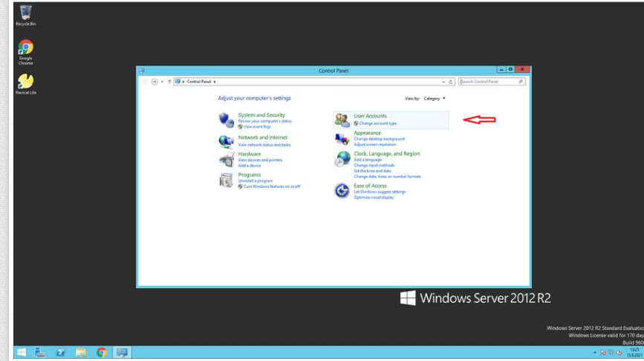
Task: Click Set the time and date
Action: click(373, 172)
